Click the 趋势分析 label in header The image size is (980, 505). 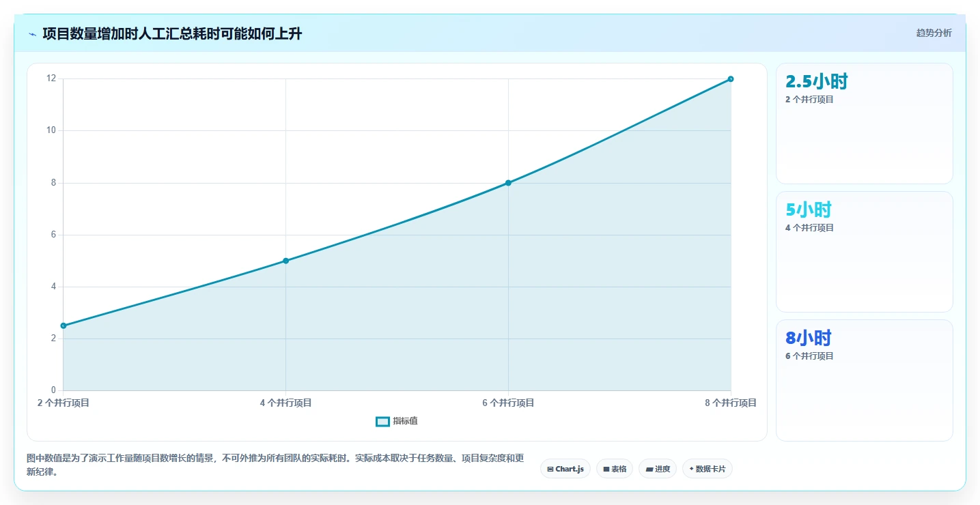[x=934, y=33]
